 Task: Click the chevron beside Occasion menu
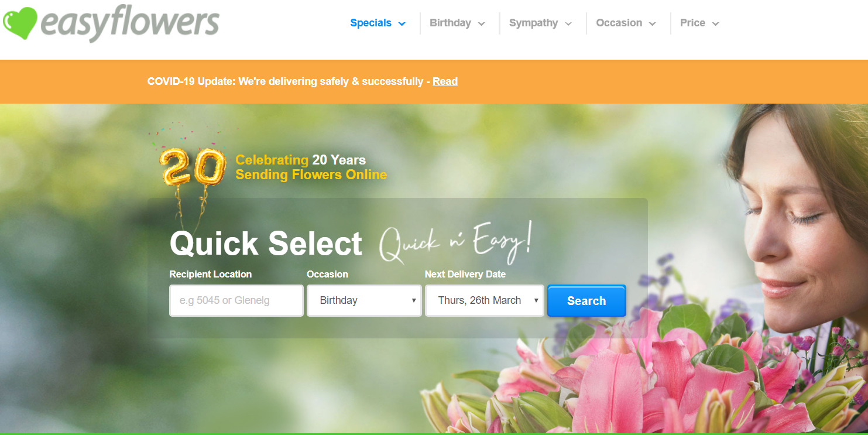[652, 24]
